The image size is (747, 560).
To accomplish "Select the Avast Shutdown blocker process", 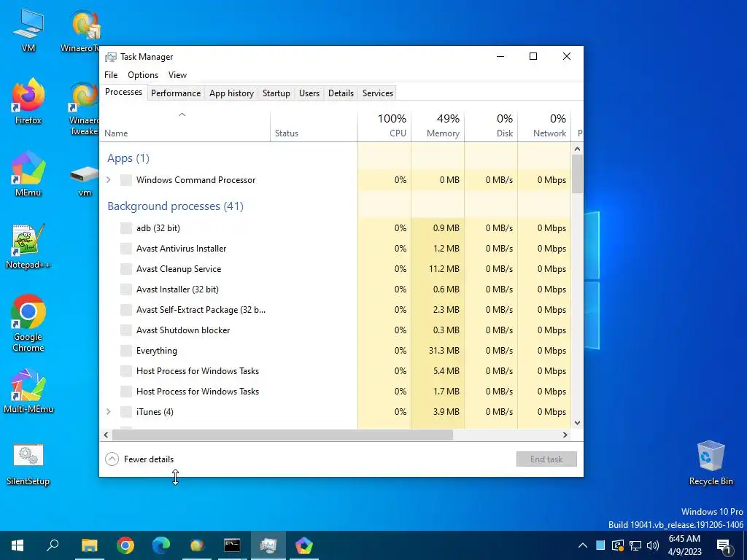I will point(335,330).
